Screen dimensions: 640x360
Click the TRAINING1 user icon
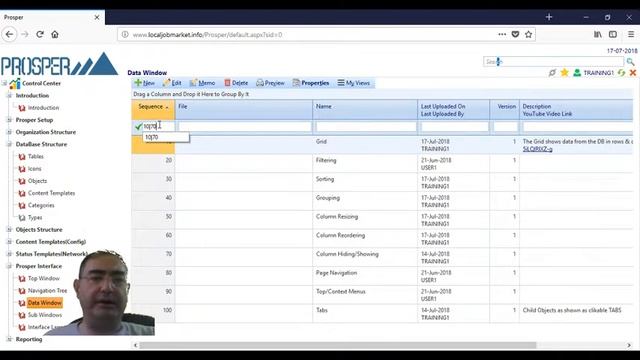pos(577,73)
